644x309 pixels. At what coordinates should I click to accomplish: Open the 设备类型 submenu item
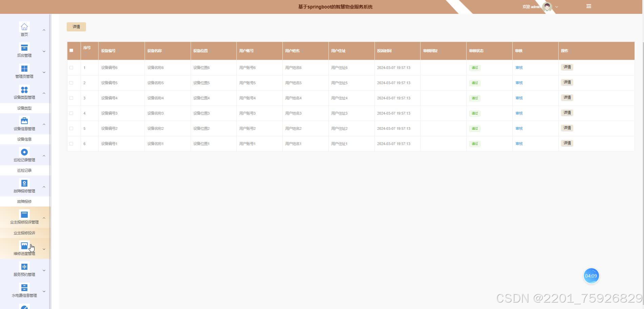(x=24, y=108)
